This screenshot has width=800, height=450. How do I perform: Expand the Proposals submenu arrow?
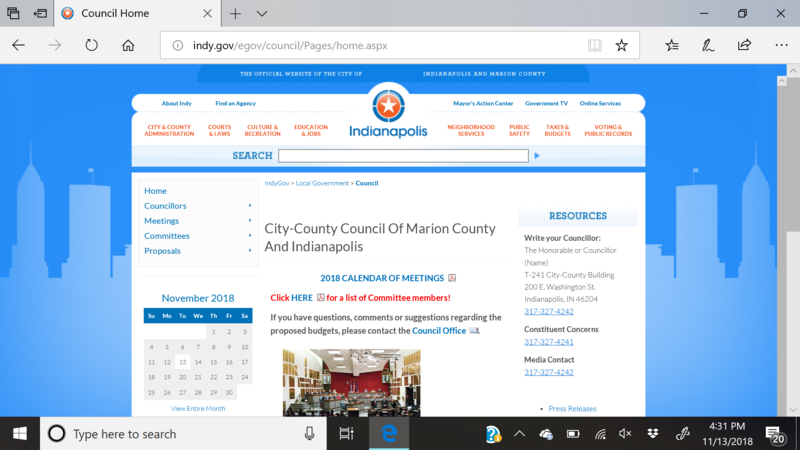click(250, 251)
